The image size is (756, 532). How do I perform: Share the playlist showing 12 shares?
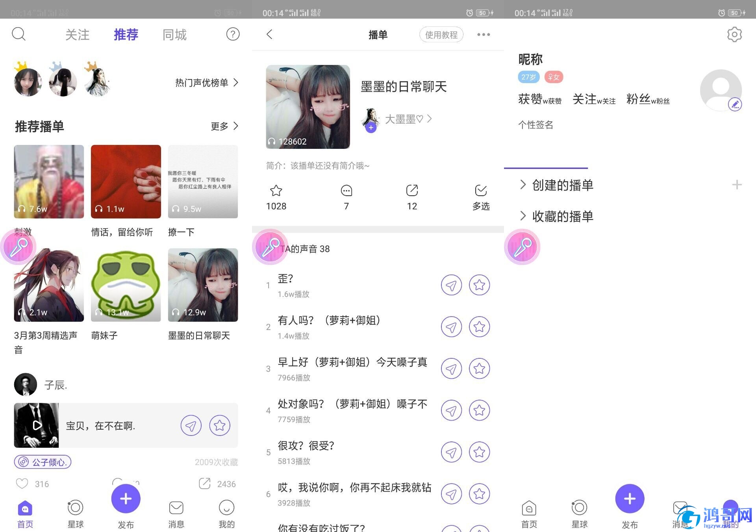coord(412,191)
